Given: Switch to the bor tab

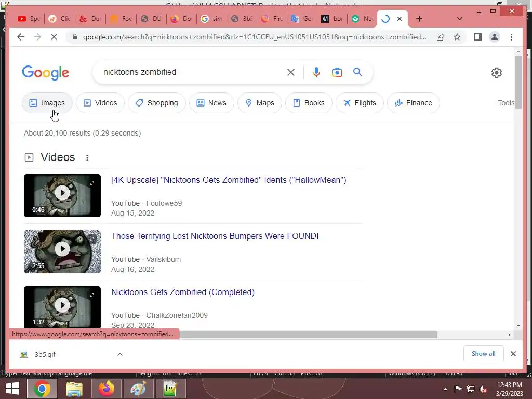Looking at the screenshot, I should point(332,19).
